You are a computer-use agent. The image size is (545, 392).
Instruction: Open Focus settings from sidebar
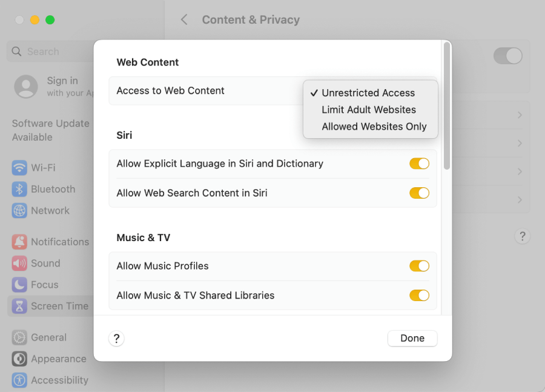42,284
